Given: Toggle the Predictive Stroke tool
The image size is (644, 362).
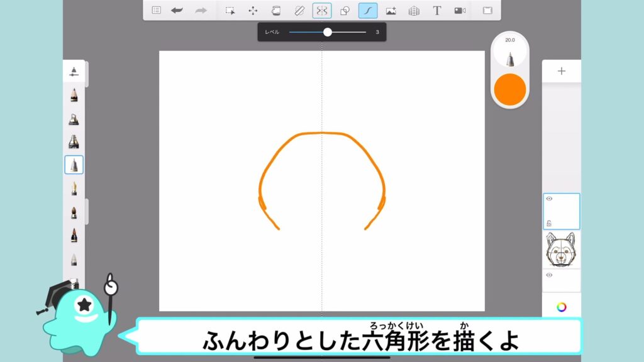Looking at the screenshot, I should point(368,10).
